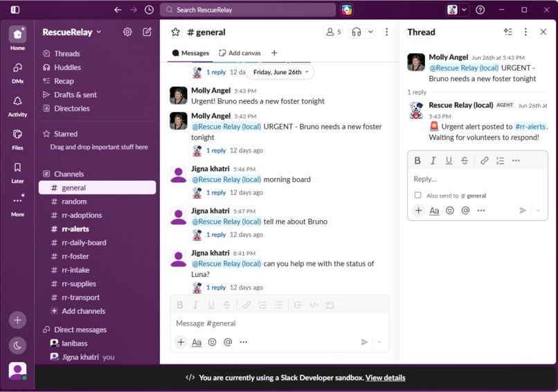Open huddle options dropdown arrow
This screenshot has height=392, width=558.
pos(370,32)
